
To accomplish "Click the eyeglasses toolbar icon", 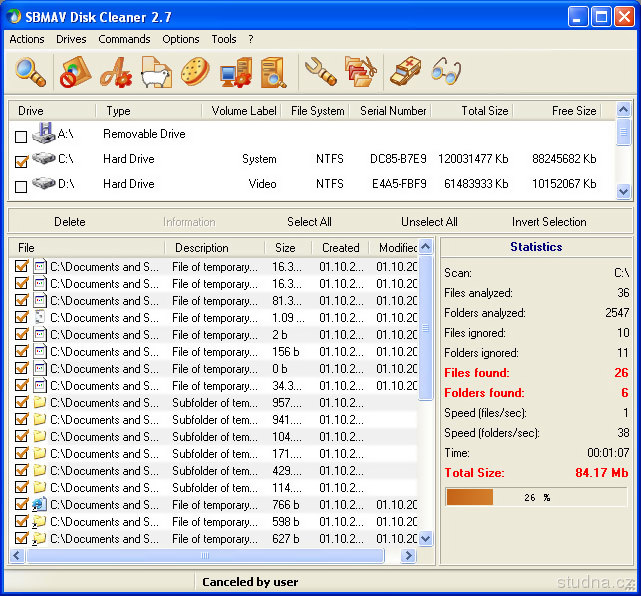I will (x=446, y=72).
